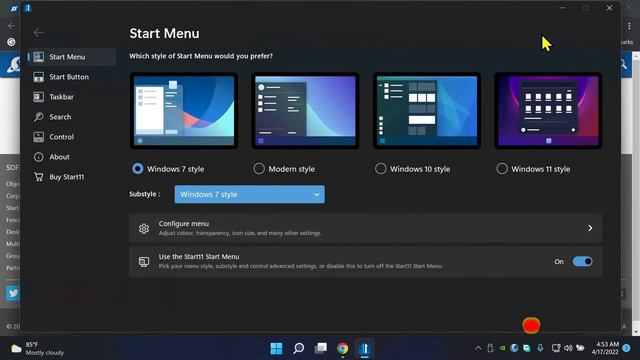Open the browser three-dot menu
The image size is (640, 360).
629,26
